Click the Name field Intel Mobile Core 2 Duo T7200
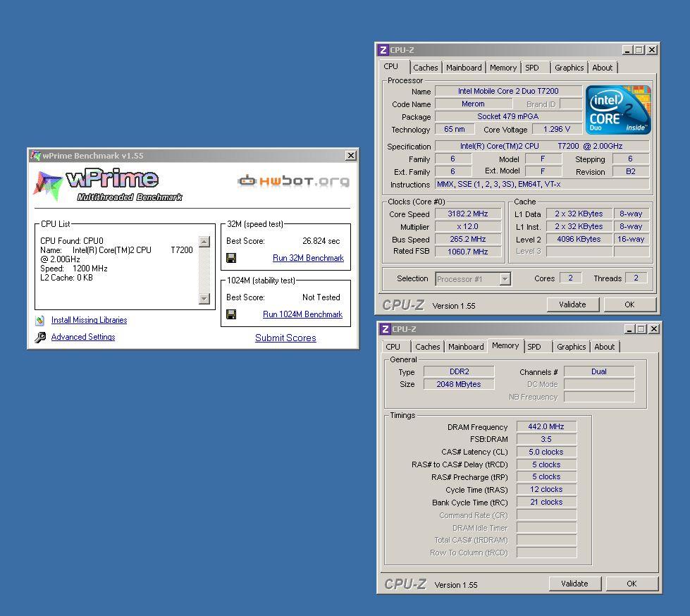 click(x=508, y=91)
